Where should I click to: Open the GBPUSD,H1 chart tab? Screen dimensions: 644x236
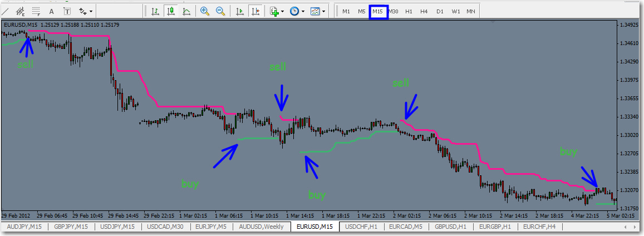[452, 226]
